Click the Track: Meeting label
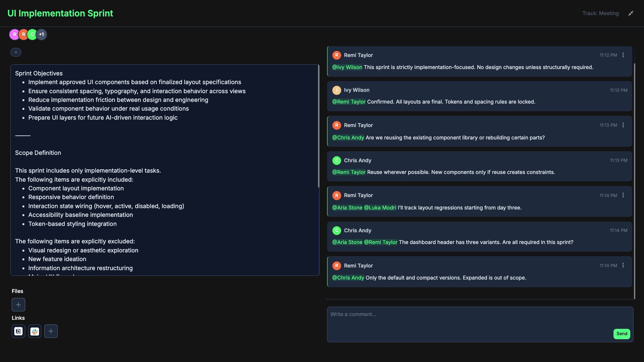 (x=600, y=13)
